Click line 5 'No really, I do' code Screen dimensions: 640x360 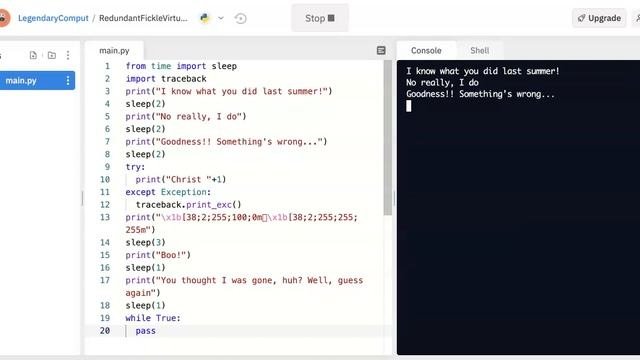coord(186,116)
